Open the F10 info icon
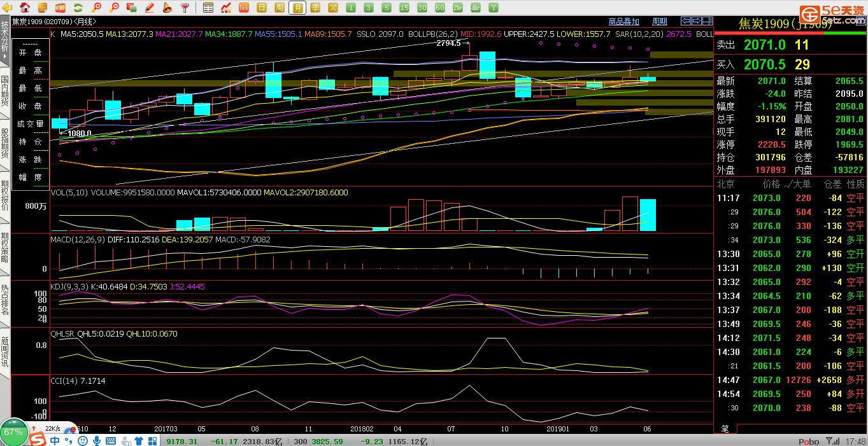Viewport: 868px width, 446px height. [x=60, y=8]
